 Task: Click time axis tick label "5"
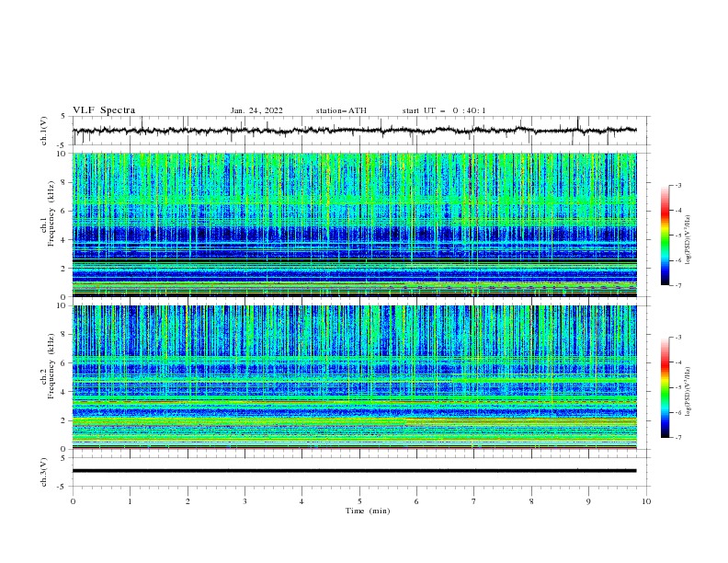[359, 501]
